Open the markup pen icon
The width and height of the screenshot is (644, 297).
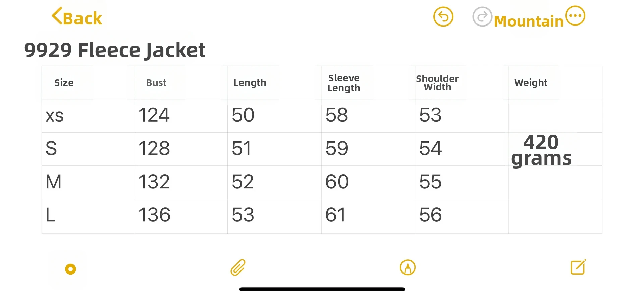coord(408,268)
